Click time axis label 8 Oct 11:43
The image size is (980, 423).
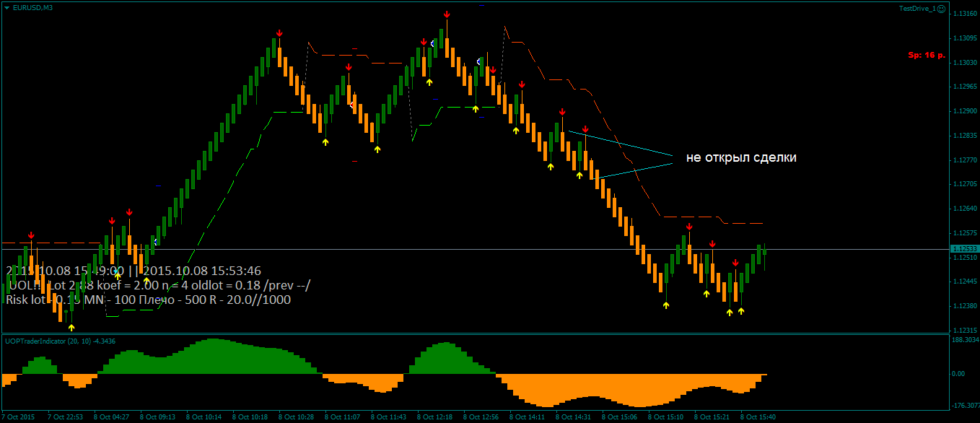click(x=388, y=417)
